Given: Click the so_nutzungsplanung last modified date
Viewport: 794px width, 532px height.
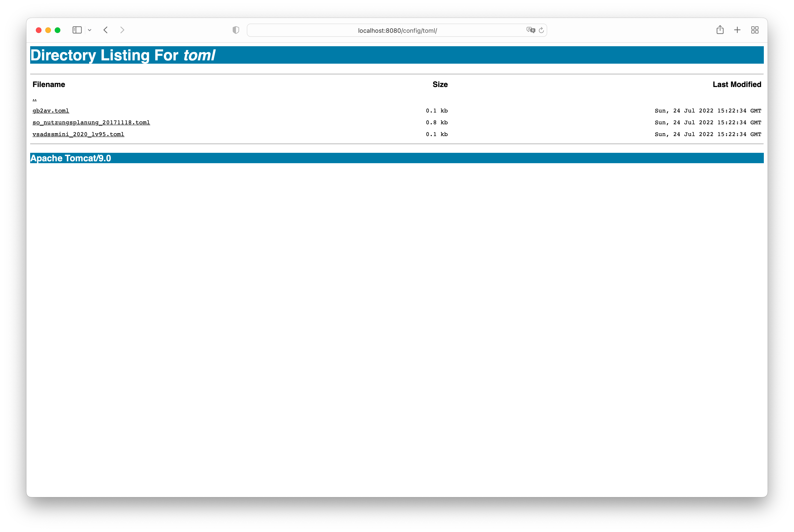Looking at the screenshot, I should [708, 122].
